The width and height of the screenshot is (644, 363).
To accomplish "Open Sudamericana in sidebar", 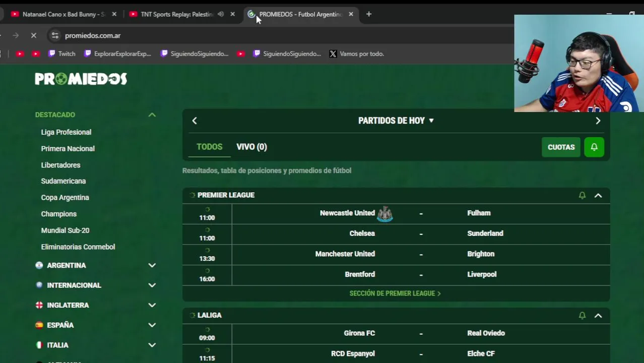I will point(63,181).
